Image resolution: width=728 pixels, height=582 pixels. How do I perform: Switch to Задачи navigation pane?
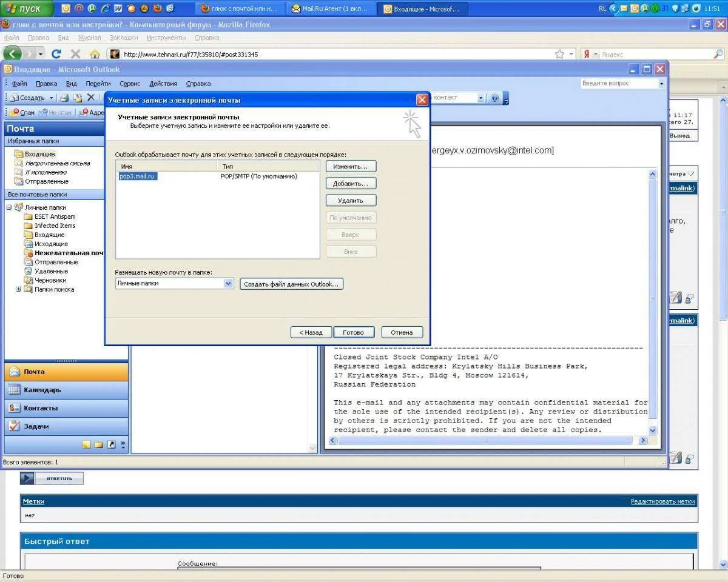tap(66, 426)
